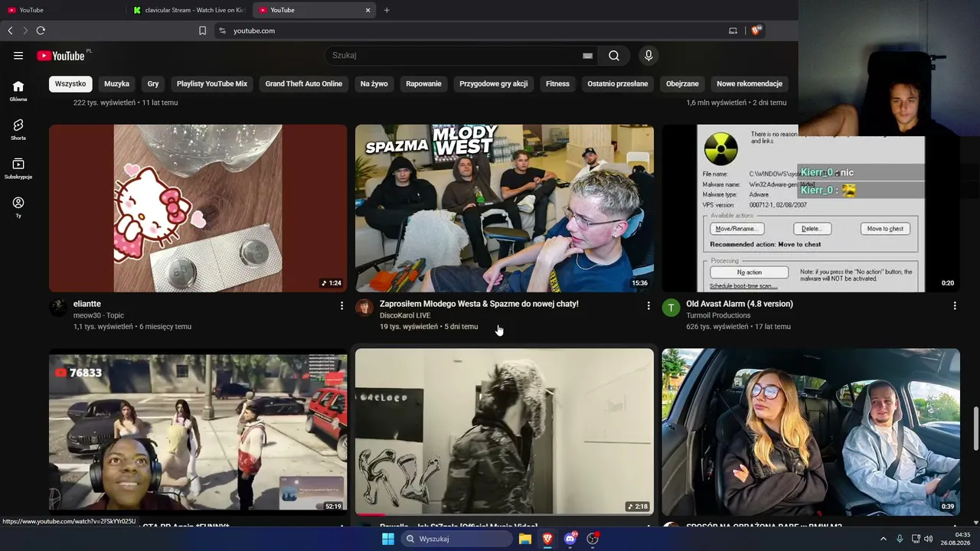Viewport: 980px width, 551px height.
Task: Open File Explorer from the taskbar
Action: click(x=525, y=539)
